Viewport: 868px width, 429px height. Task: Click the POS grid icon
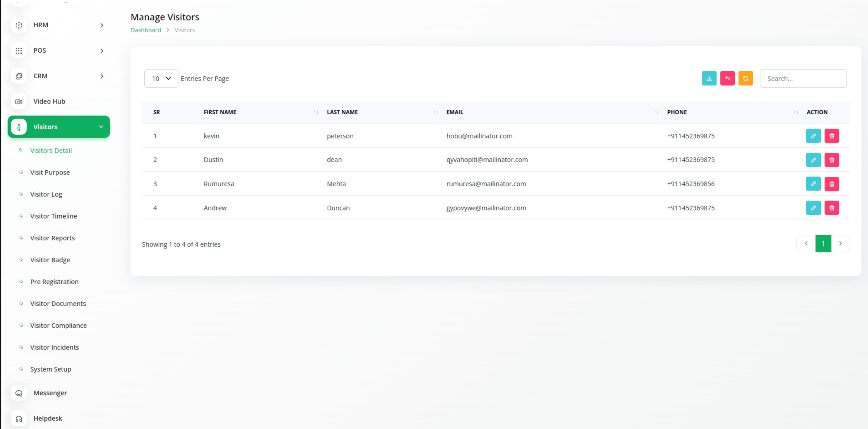click(19, 51)
